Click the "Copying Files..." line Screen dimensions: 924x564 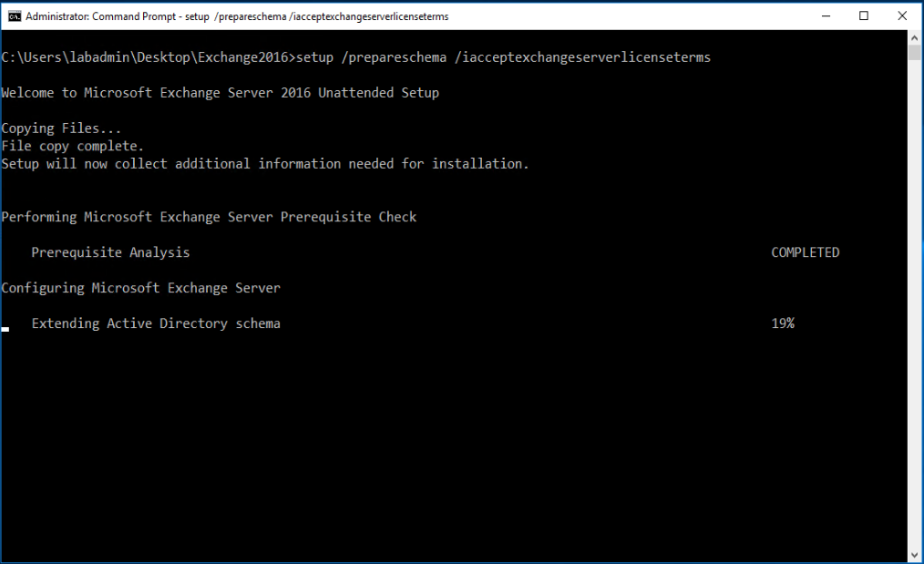coord(61,128)
